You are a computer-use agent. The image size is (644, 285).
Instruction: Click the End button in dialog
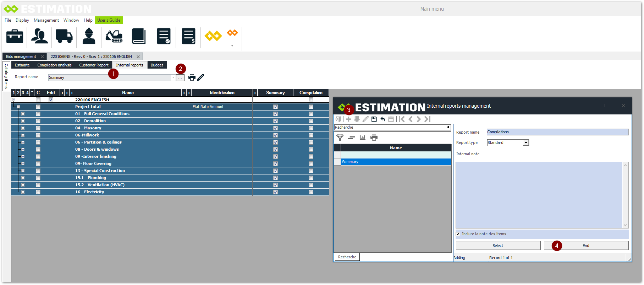pos(586,246)
